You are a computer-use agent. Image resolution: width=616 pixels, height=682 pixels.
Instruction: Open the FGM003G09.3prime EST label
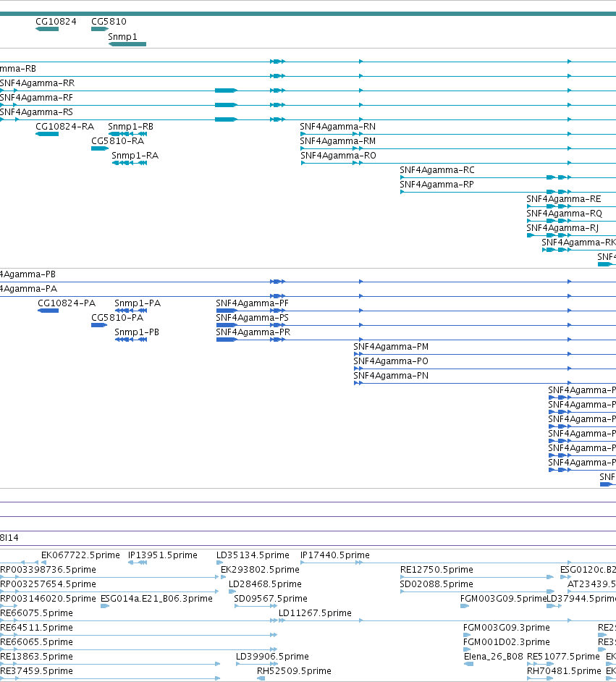(507, 627)
